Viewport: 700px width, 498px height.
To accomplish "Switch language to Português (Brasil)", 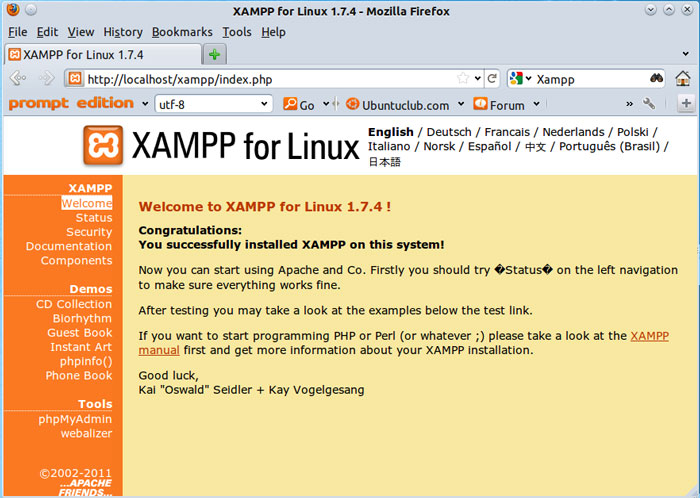I will click(x=609, y=146).
